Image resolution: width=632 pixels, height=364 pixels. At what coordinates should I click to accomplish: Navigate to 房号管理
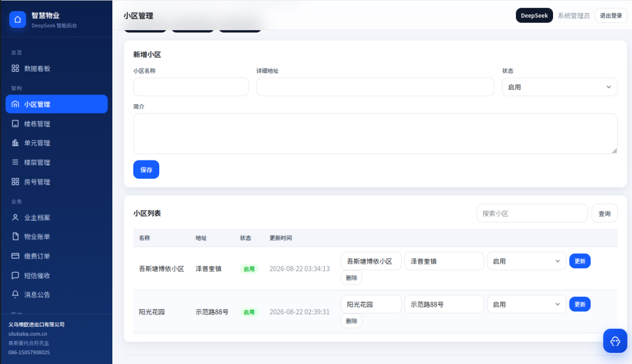56,182
